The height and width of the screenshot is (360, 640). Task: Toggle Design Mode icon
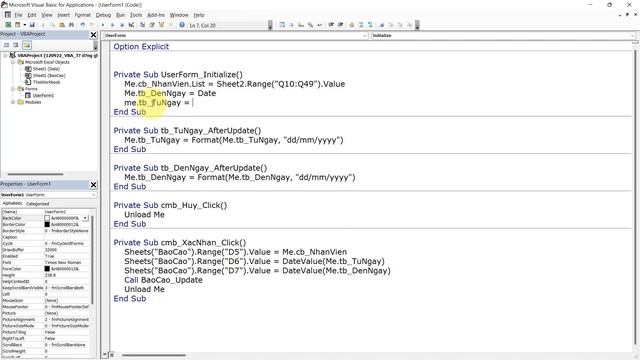point(131,25)
